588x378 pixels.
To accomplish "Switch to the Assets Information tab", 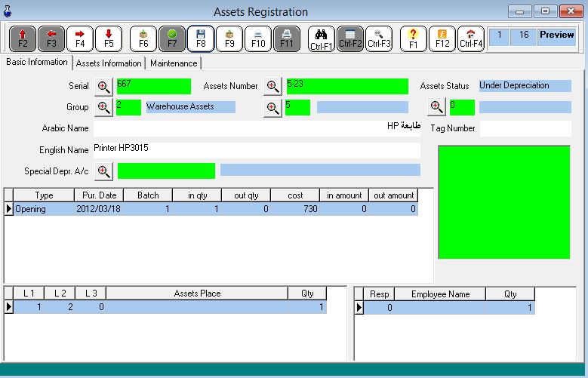I will tap(109, 63).
